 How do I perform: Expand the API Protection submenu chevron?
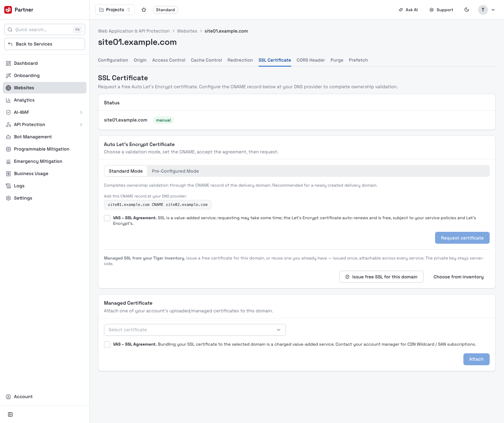[x=81, y=125]
